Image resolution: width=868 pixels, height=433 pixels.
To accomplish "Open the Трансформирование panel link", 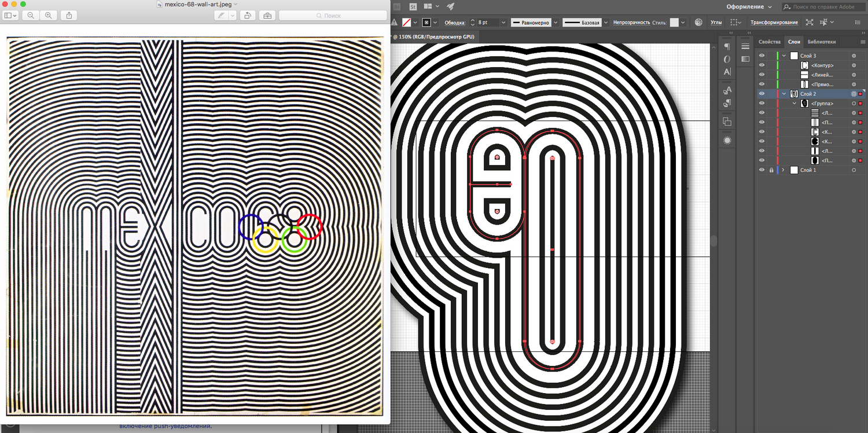I will point(774,23).
